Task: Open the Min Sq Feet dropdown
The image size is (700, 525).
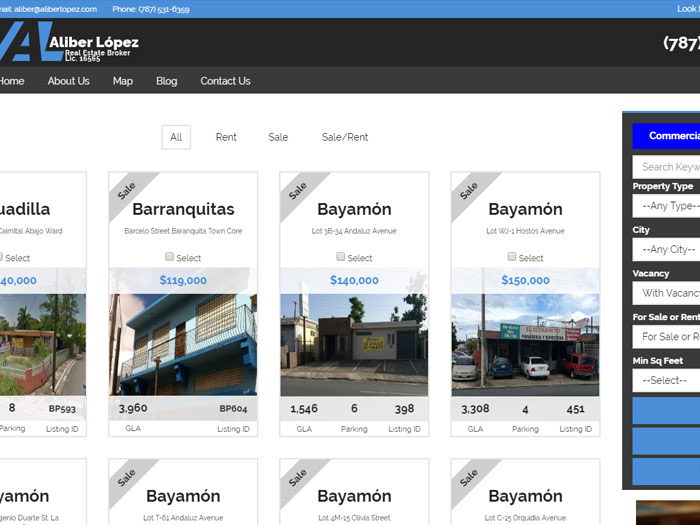Action: pos(667,380)
